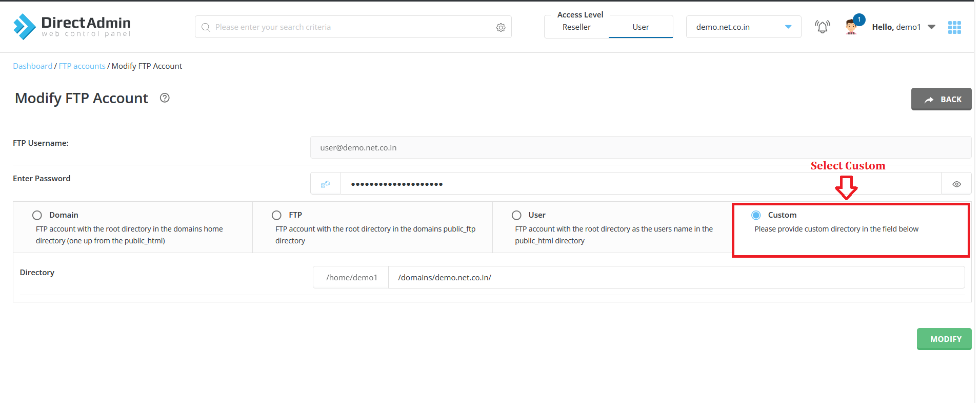Open the demo.net.co.in domain dropdown

[744, 27]
